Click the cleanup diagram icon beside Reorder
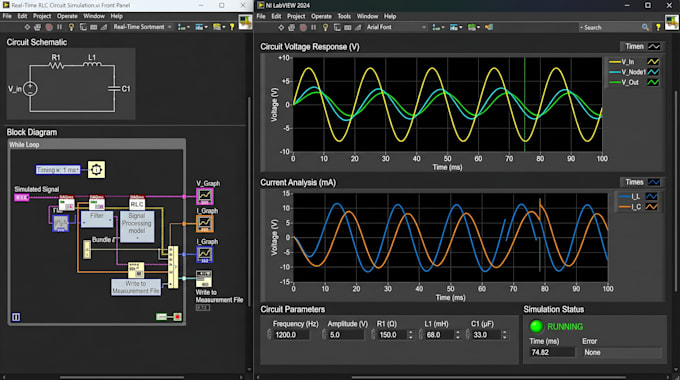Image resolution: width=680 pixels, height=380 pixels. tap(489, 27)
